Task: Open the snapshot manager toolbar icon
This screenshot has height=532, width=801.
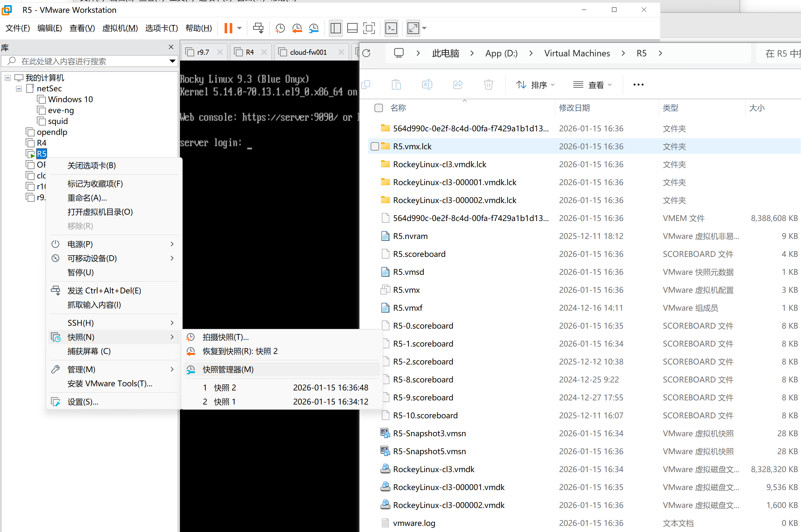Action: click(314, 28)
